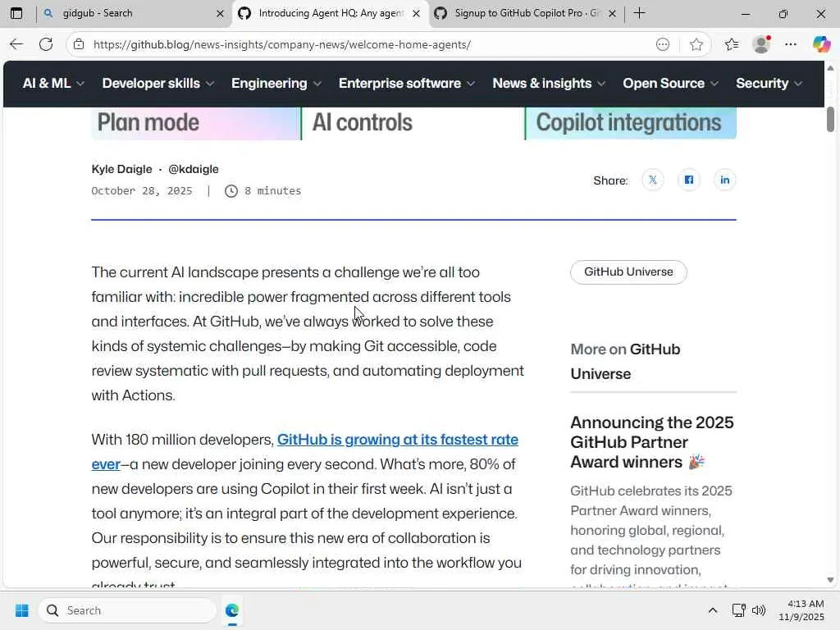
Task: Open 2025 GitHub Partner Award winners article
Action: (651, 442)
